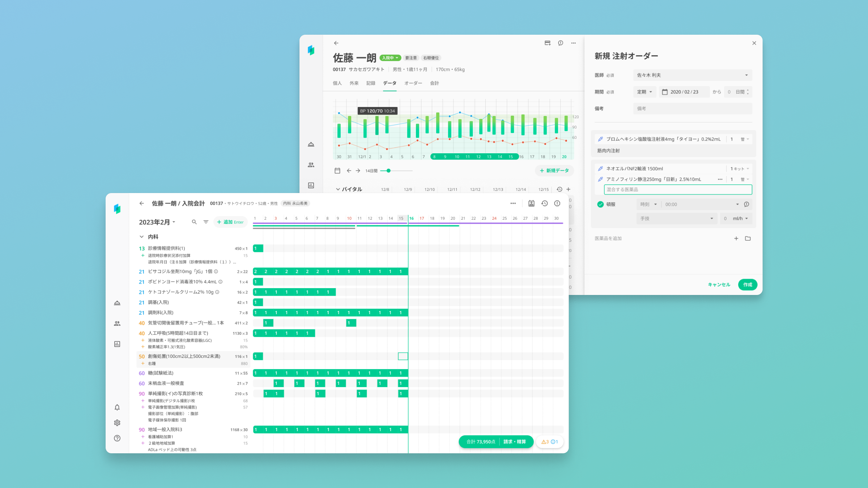
Task: Click the 14日間 range slider handle
Action: (x=388, y=171)
